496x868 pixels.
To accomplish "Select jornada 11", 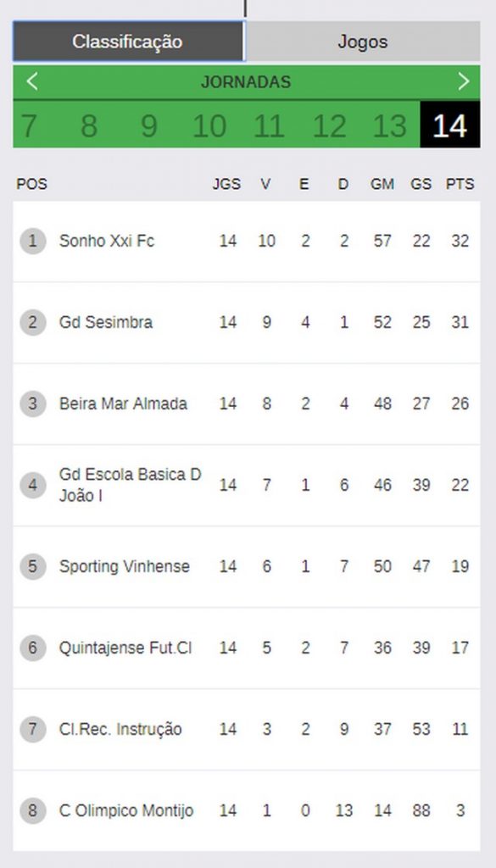I will tap(269, 125).
